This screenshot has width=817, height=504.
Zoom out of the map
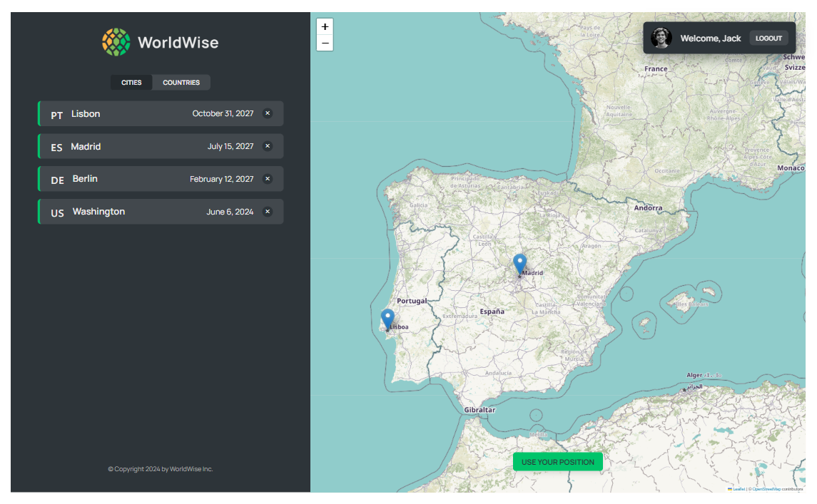325,43
